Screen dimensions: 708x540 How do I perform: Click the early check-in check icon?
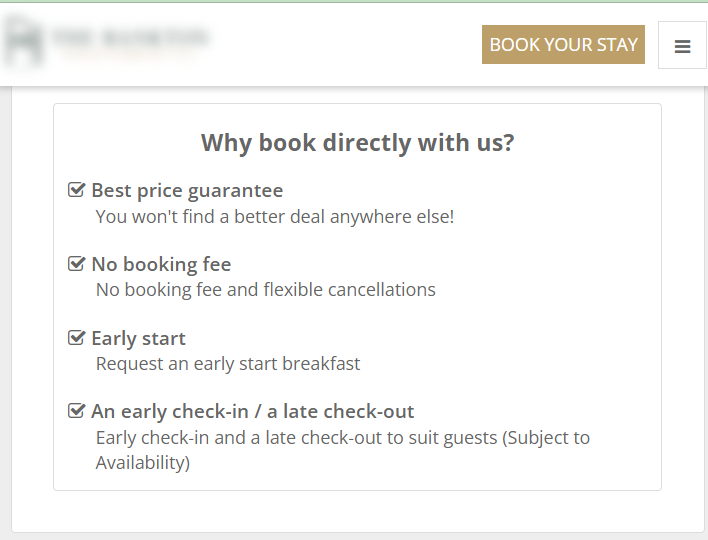[76, 411]
